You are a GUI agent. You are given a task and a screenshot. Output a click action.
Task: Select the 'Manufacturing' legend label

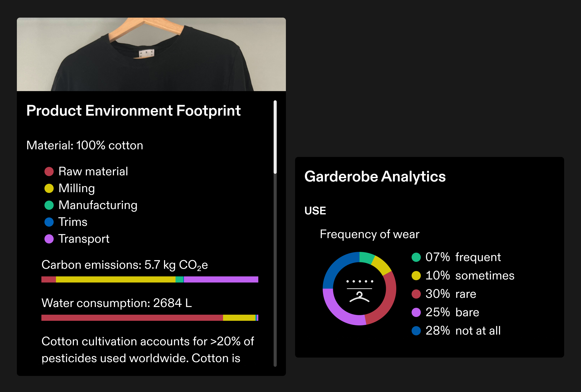(98, 205)
